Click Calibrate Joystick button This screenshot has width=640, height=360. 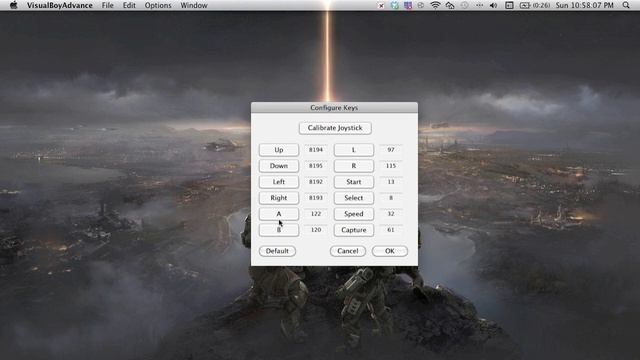335,128
